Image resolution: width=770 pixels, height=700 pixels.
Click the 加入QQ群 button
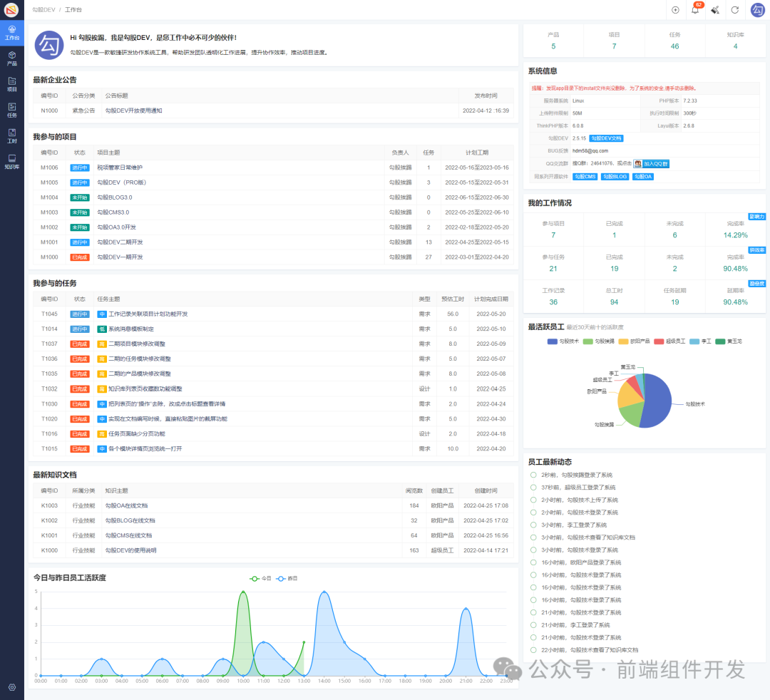(x=651, y=163)
